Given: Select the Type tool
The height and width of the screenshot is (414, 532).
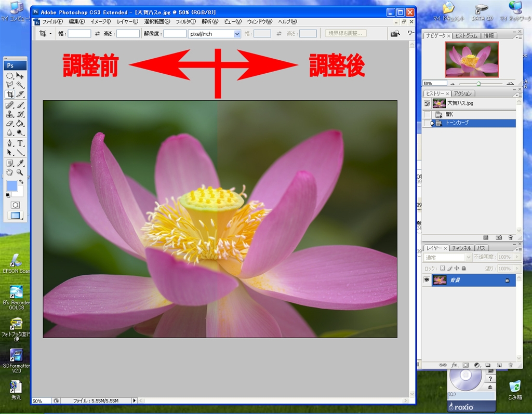Looking at the screenshot, I should tap(20, 143).
